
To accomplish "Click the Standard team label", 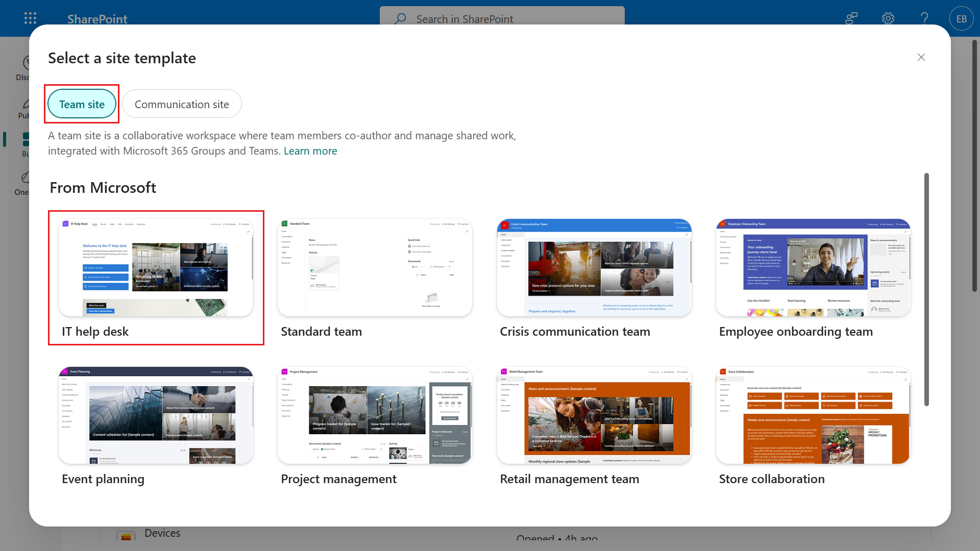I will tap(322, 332).
